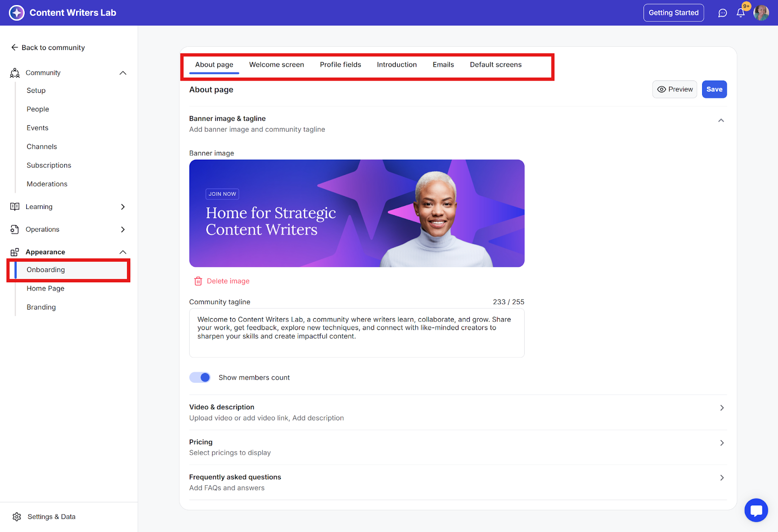Open Branding under Appearance

pos(41,307)
